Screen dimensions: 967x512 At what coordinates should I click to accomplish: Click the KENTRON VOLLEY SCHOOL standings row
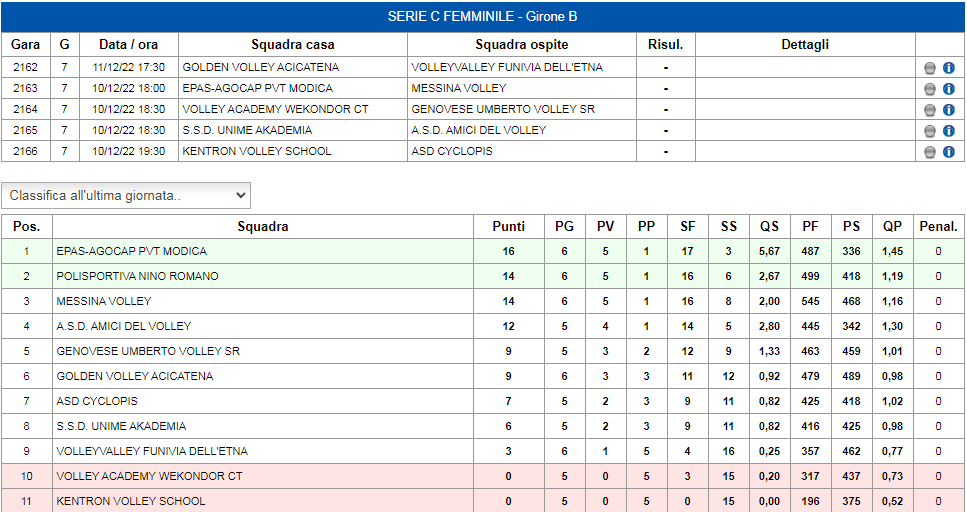click(x=483, y=501)
